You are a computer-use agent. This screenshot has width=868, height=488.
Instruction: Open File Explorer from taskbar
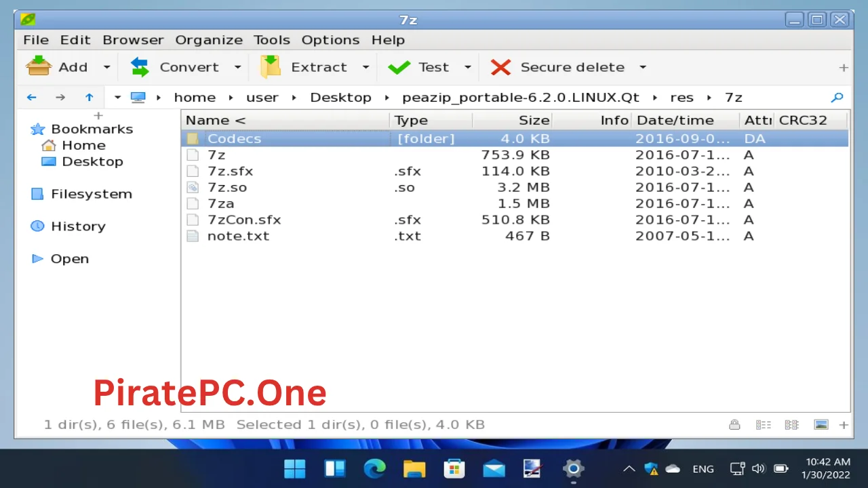pyautogui.click(x=414, y=468)
